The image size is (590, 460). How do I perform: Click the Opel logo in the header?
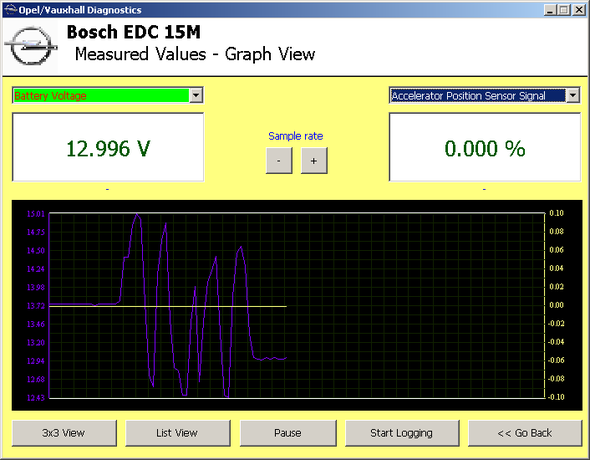coord(31,46)
